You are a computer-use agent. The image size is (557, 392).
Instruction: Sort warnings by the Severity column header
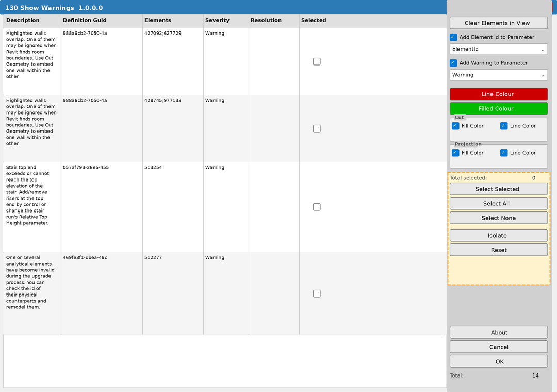(217, 20)
